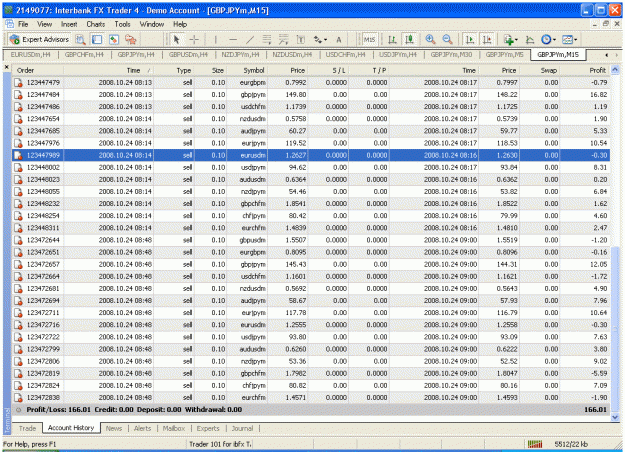Open the Experts terminal tab
625x452 pixels.
pos(208,428)
